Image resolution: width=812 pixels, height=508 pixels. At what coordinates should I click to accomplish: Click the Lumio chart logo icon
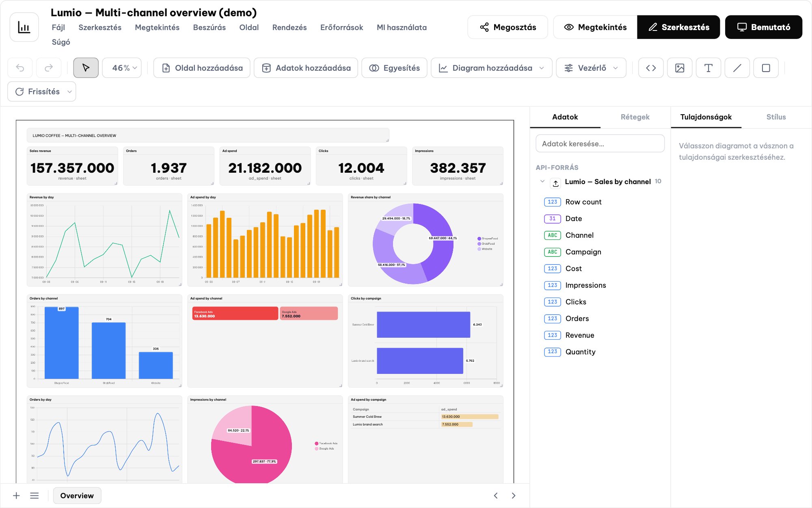(x=24, y=27)
